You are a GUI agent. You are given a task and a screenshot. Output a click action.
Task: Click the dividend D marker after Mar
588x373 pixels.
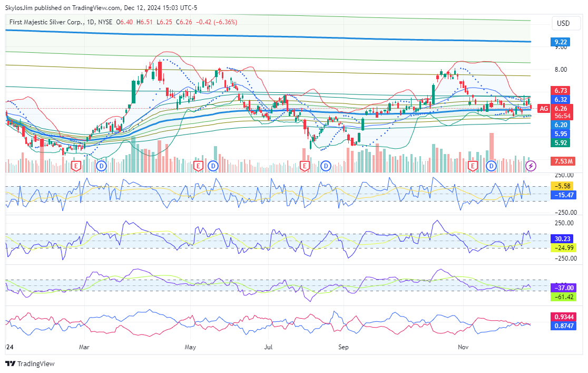(101, 166)
